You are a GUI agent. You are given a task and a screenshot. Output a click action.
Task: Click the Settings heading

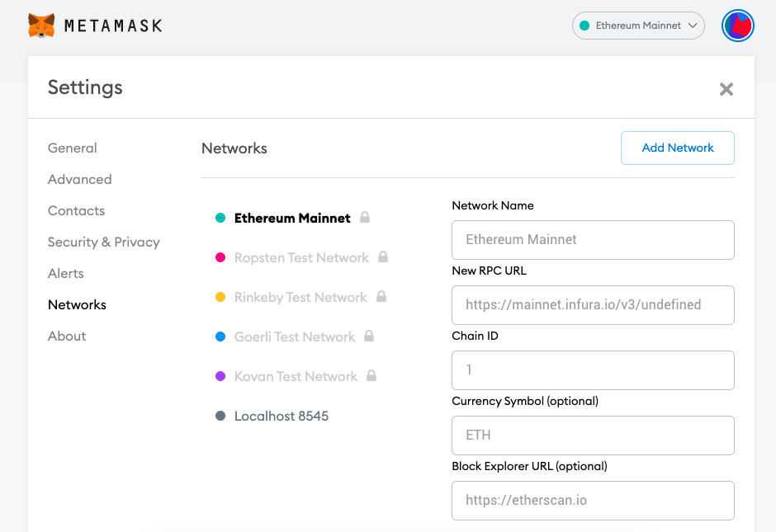(85, 87)
